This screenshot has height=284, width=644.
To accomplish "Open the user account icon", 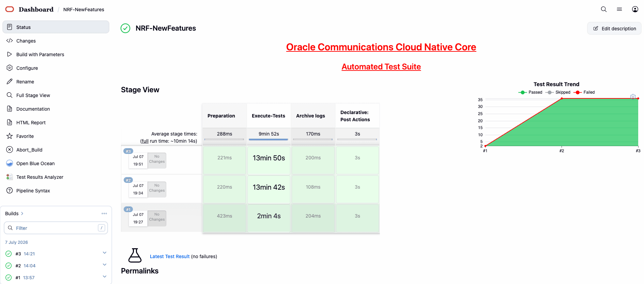I will tap(635, 9).
